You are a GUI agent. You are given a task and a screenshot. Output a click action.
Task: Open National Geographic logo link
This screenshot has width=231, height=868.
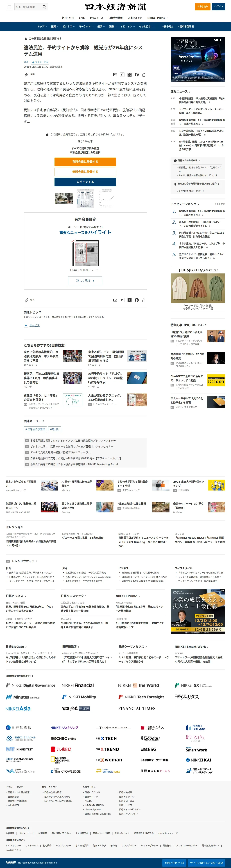point(60,760)
